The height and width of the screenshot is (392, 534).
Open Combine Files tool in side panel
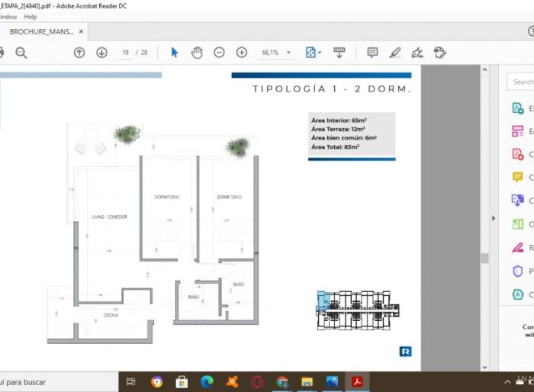[x=518, y=201]
